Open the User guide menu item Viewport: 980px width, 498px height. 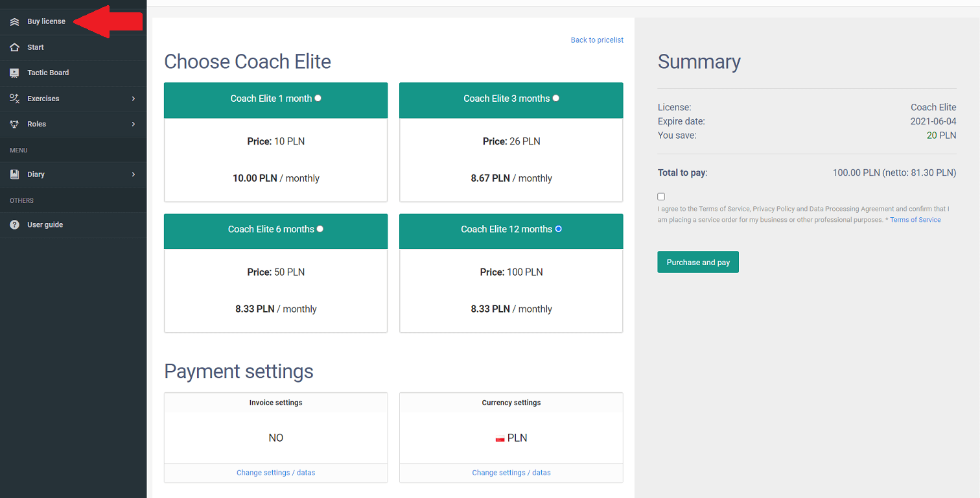45,225
